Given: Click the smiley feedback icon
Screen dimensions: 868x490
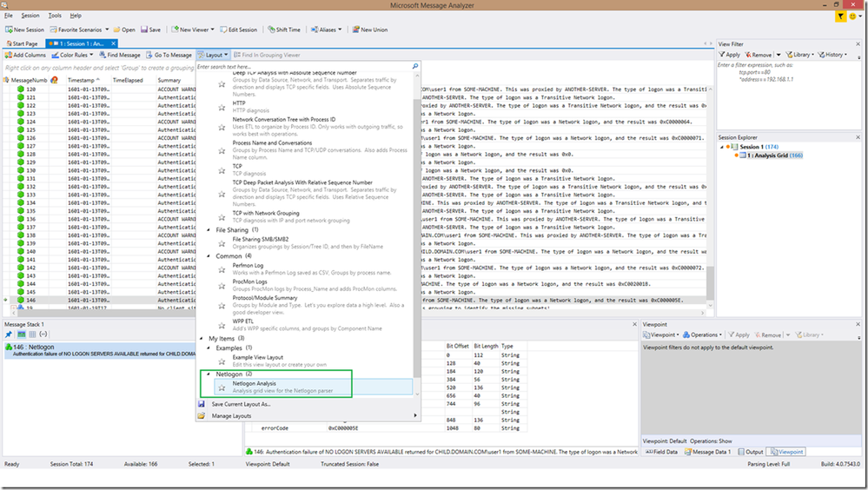Looking at the screenshot, I should pyautogui.click(x=852, y=16).
